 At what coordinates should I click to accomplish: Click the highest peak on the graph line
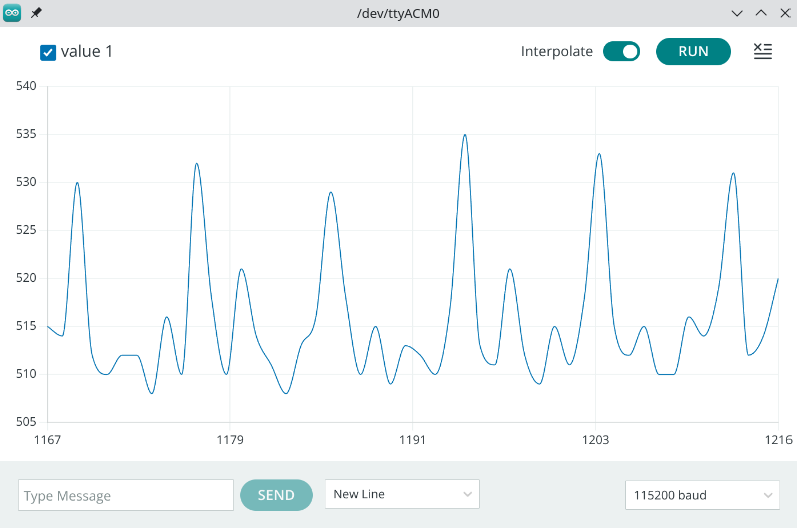point(465,135)
